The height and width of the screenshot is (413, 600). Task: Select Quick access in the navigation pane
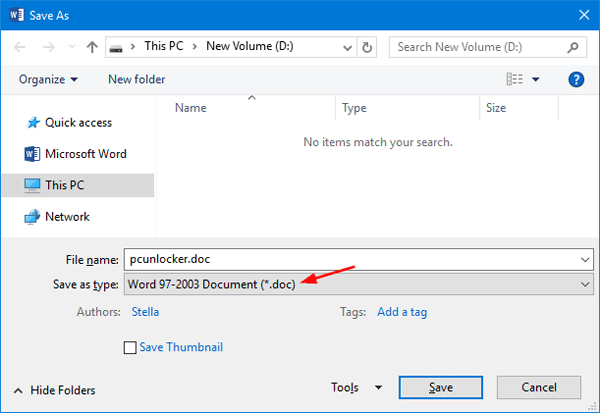(x=78, y=122)
